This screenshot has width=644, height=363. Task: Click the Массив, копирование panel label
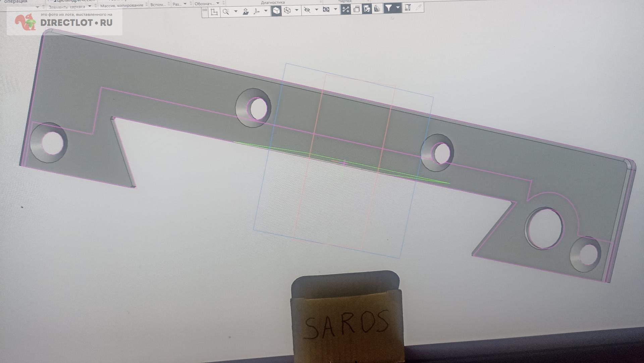122,5
